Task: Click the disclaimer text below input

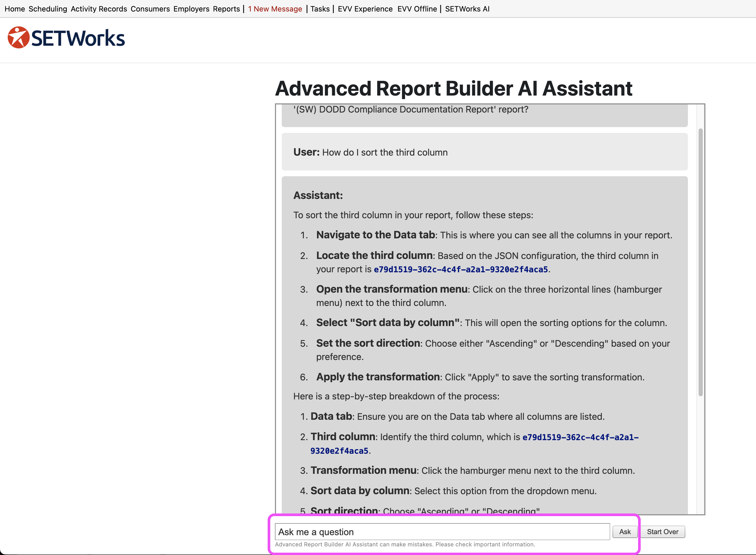Action: tap(405, 545)
